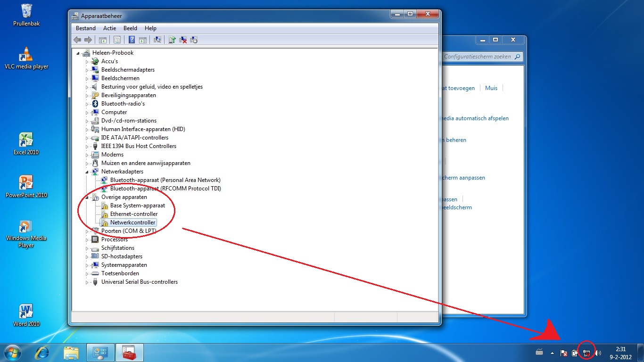Open the Actie menu

point(109,28)
